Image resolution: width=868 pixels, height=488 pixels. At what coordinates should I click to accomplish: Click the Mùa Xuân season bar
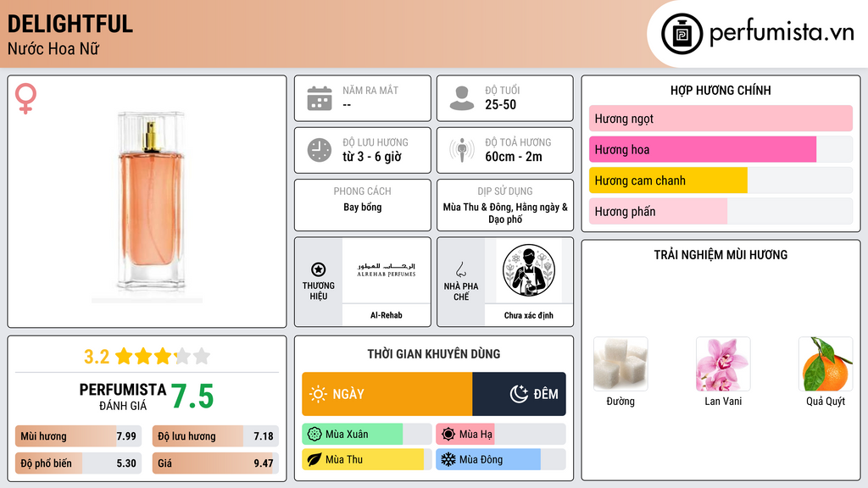[x=366, y=435]
